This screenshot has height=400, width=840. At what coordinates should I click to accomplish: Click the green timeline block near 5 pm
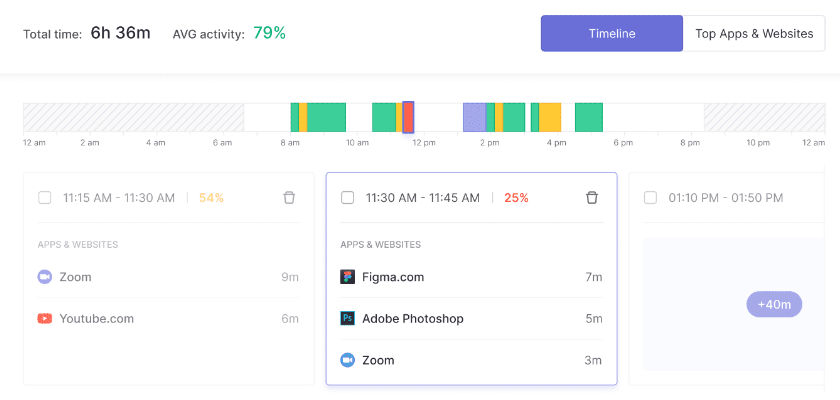(589, 117)
